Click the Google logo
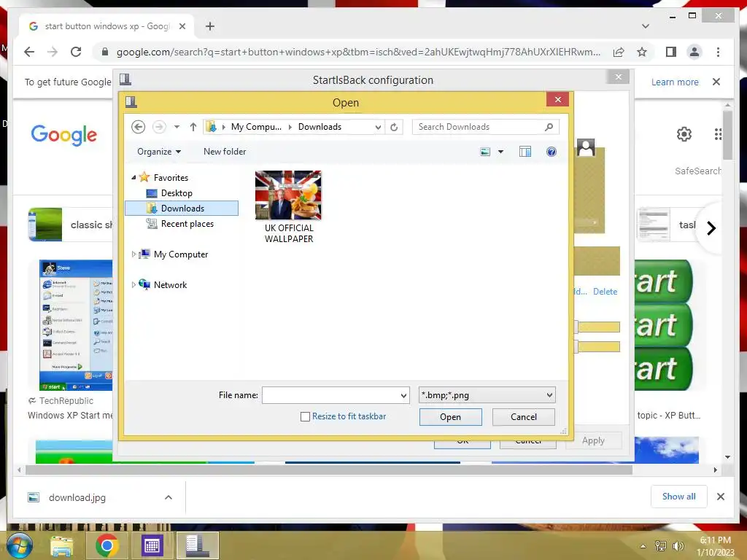 coord(64,135)
